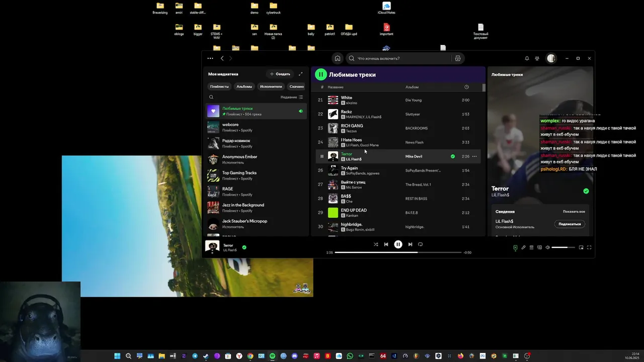Image resolution: width=644 pixels, height=362 pixels.
Task: Remove Terror from liked songs in player bar
Action: 244,247
